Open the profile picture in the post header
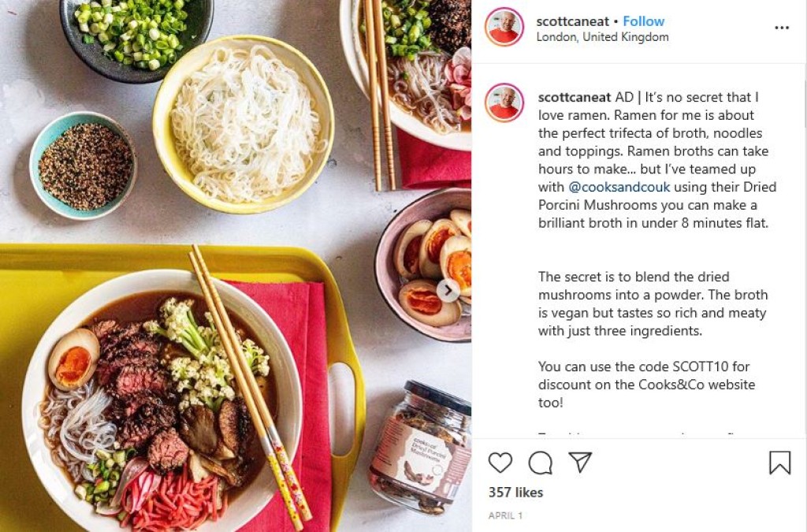This screenshot has width=807, height=532. 504,28
